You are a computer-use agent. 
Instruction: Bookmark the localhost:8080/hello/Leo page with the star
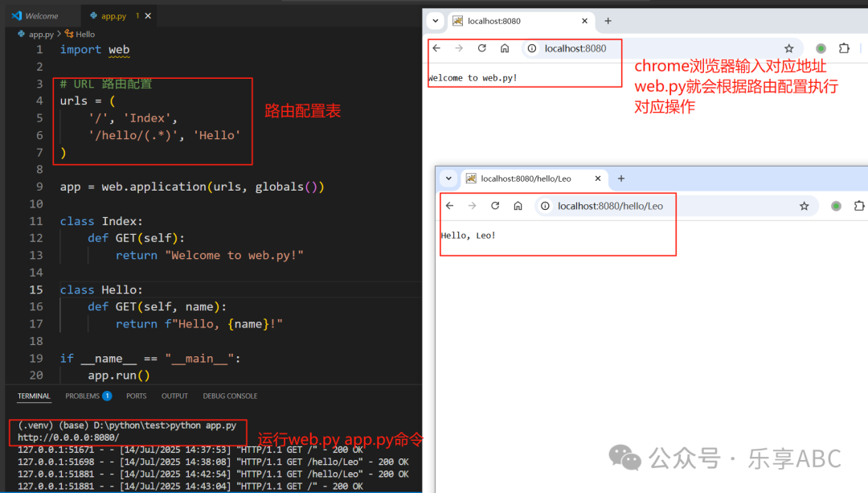point(804,206)
